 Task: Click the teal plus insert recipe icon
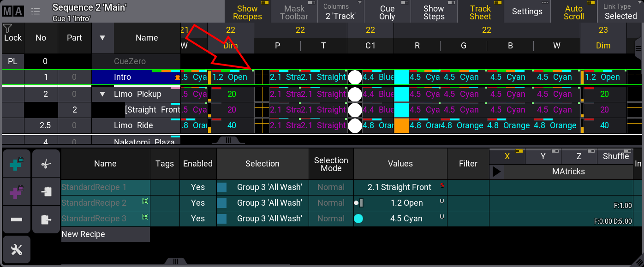(x=17, y=163)
